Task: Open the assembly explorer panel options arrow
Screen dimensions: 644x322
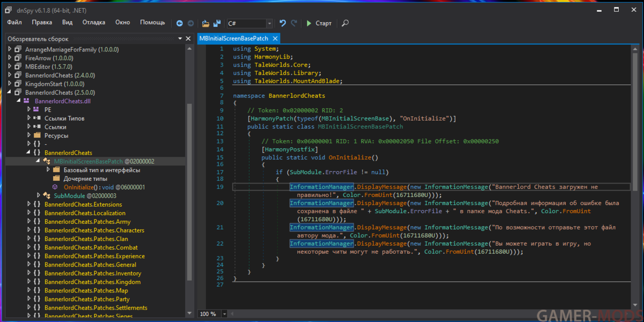Action: 180,39
